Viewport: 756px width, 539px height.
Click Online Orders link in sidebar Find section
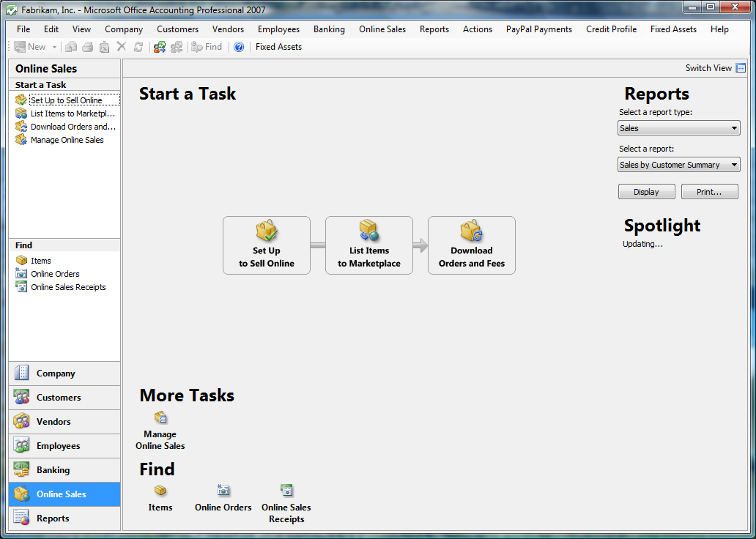tap(48, 273)
